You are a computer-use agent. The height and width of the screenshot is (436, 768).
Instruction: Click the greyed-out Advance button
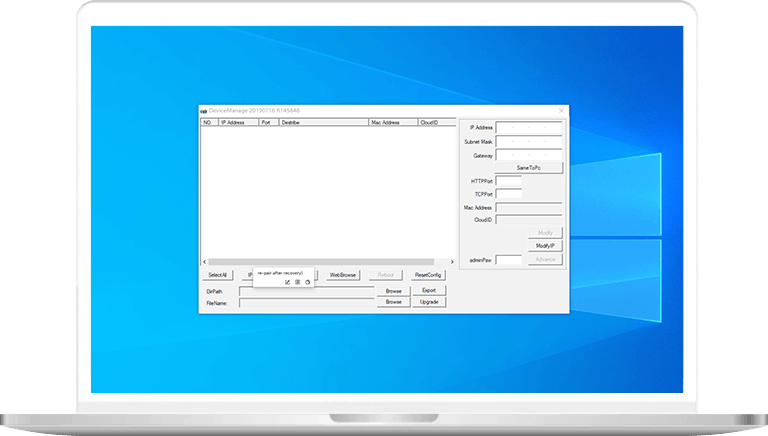(545, 259)
